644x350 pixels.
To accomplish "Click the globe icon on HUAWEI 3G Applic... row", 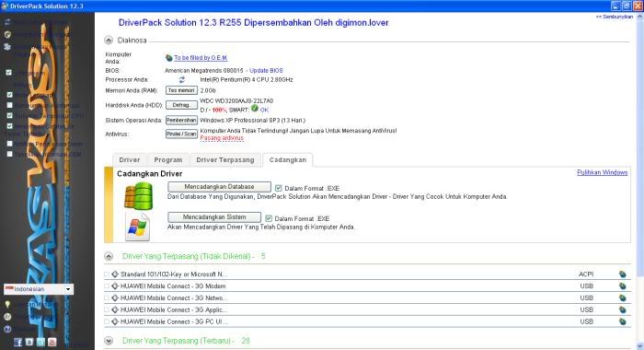I will (x=623, y=310).
